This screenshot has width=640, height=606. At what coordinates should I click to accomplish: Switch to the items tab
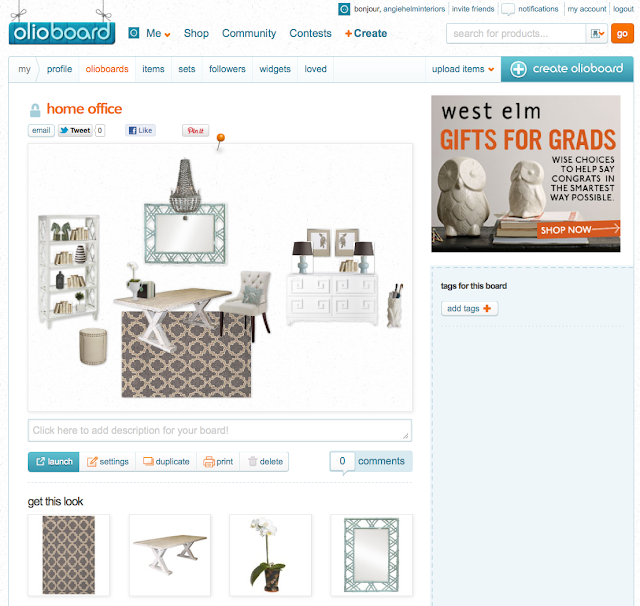(x=153, y=69)
